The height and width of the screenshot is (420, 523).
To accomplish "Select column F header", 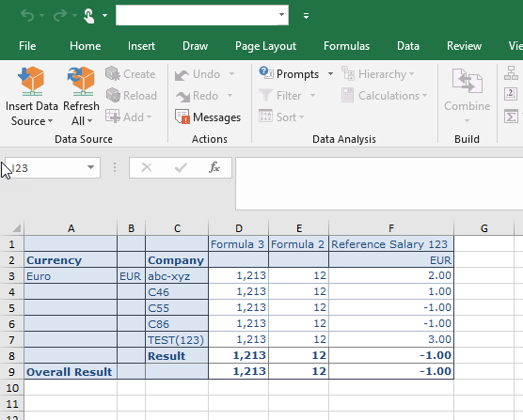I will 391,228.
